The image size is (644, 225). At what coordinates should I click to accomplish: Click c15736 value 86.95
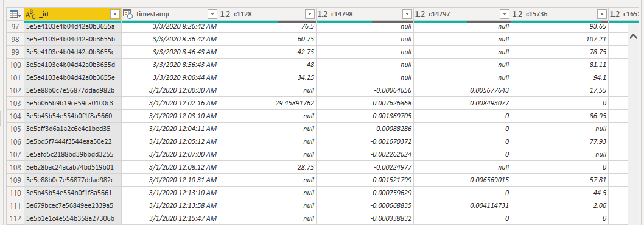pyautogui.click(x=598, y=116)
